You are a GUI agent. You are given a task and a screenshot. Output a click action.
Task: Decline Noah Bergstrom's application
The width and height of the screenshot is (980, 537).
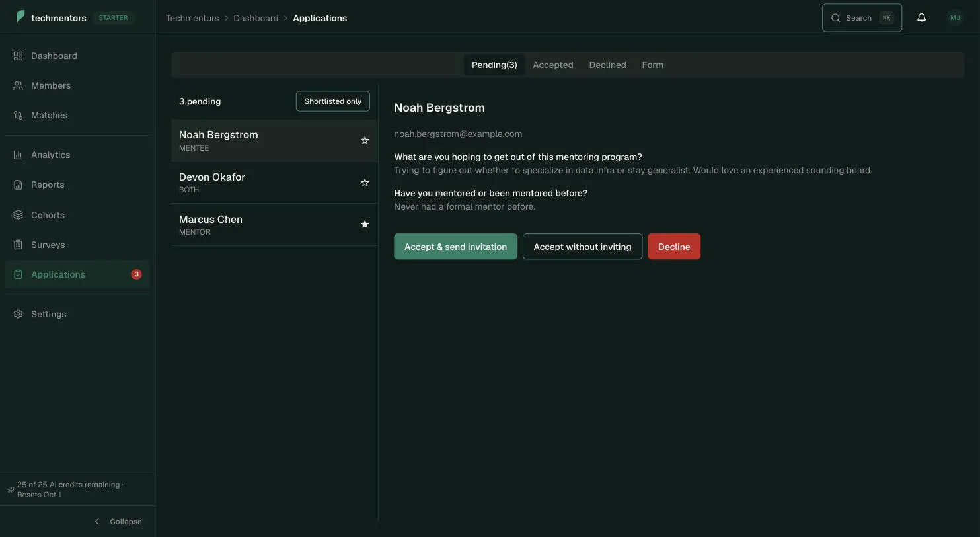(x=674, y=247)
